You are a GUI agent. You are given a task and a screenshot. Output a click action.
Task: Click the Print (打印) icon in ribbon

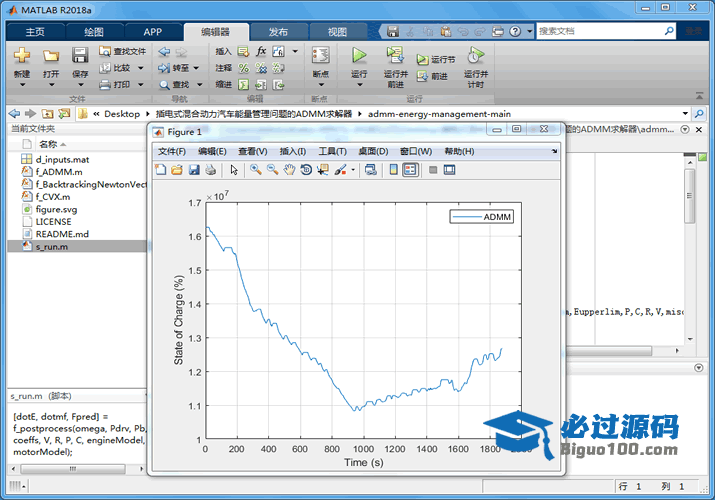coord(105,85)
